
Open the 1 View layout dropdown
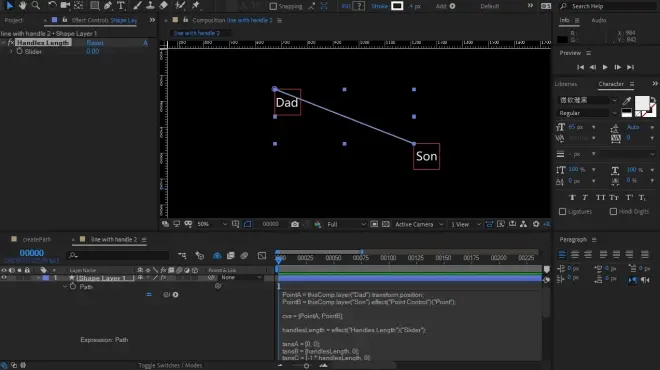[x=466, y=224]
